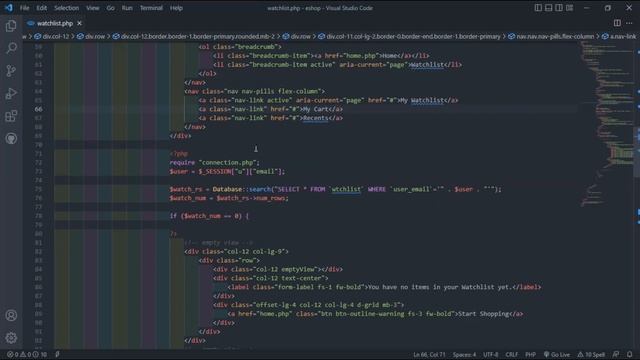The height and width of the screenshot is (360, 640).
Task: Open div.col-12 breadcrumb dropdown
Action: (56, 36)
